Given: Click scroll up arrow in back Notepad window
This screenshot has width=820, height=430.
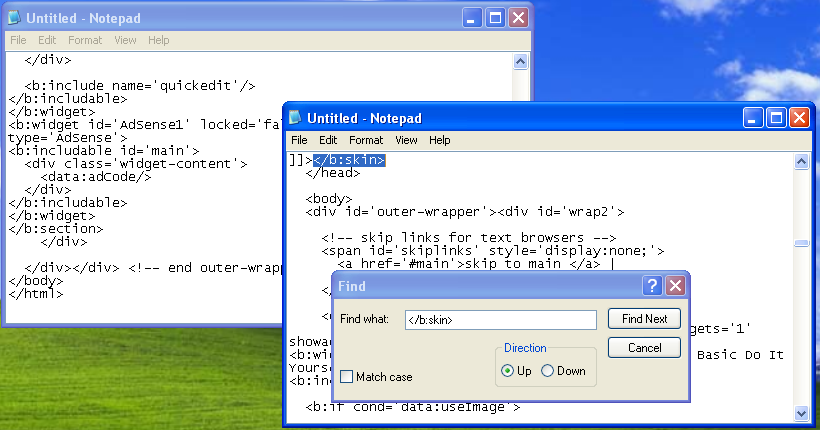Looking at the screenshot, I should click(x=520, y=62).
